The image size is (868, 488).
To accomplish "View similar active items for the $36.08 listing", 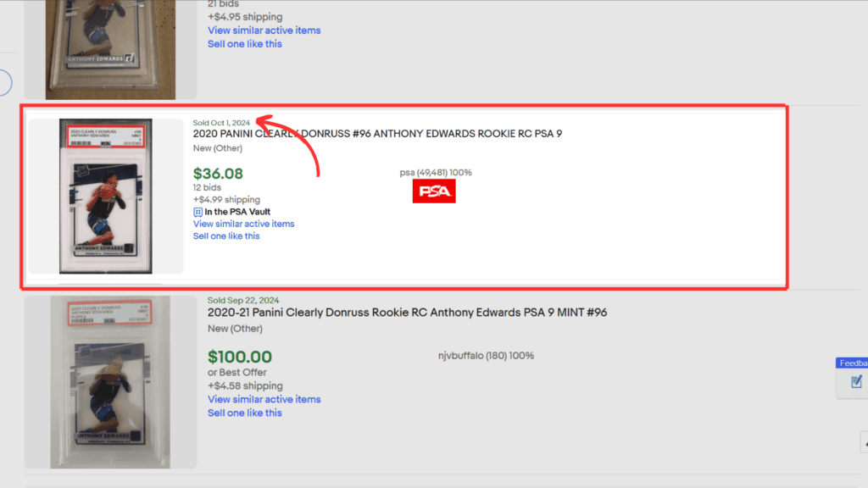I will (x=243, y=224).
